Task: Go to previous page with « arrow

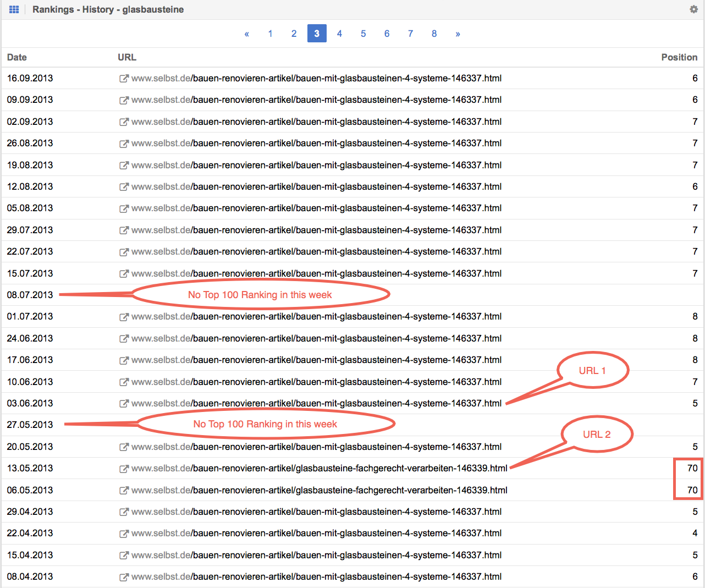Action: pyautogui.click(x=247, y=34)
